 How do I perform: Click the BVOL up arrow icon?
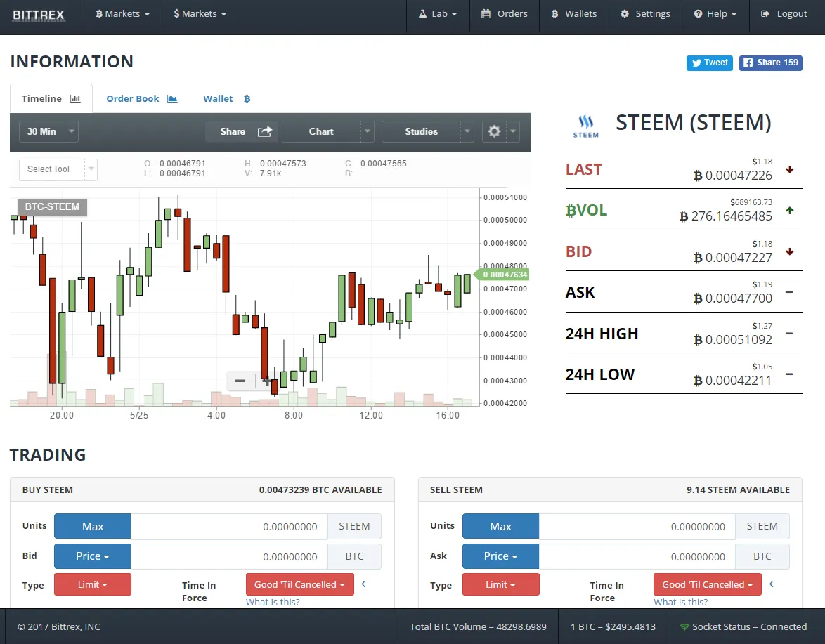click(x=789, y=210)
